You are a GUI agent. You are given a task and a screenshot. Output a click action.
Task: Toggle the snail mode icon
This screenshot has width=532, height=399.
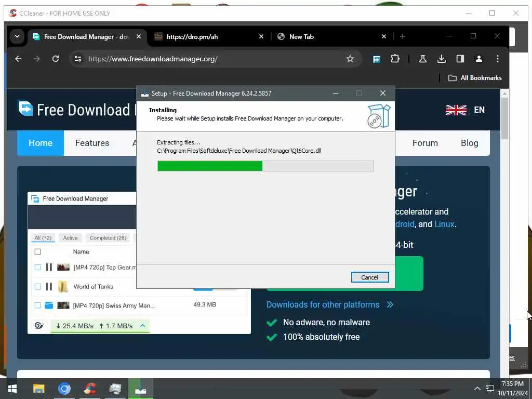click(x=39, y=326)
